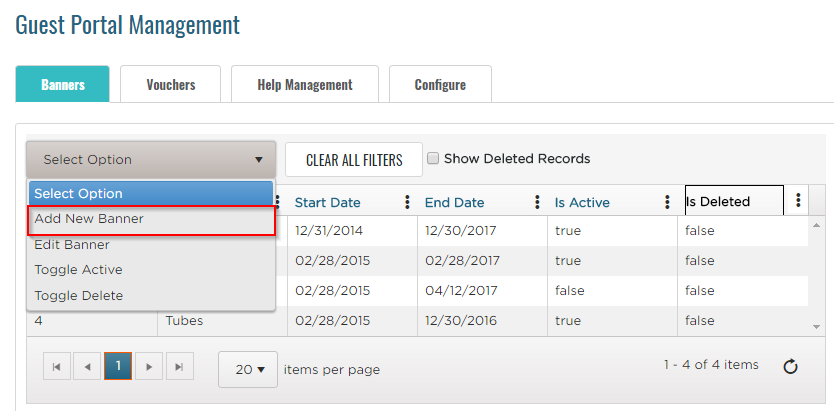Open Is Deleted column menu icon
834x411 pixels.
point(797,201)
